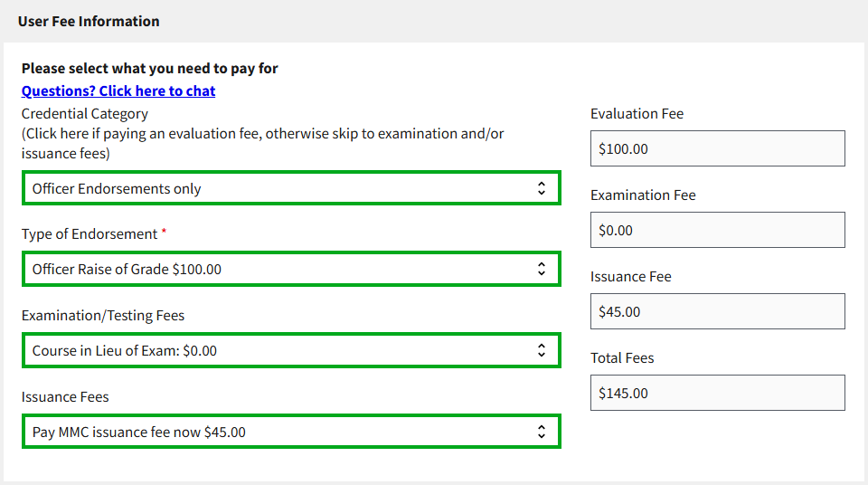The height and width of the screenshot is (485, 868).
Task: Click the arrows icon beside Pay MMC issuance fee
Action: (541, 432)
